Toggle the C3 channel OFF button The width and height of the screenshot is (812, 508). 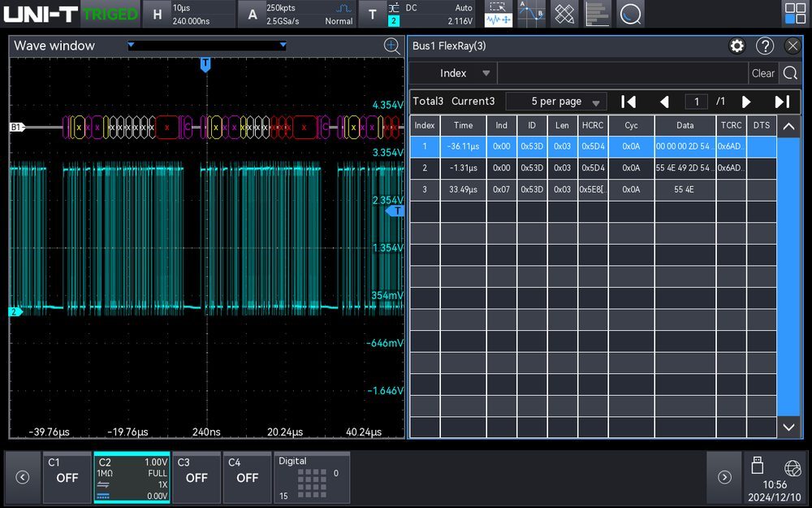pyautogui.click(x=197, y=477)
